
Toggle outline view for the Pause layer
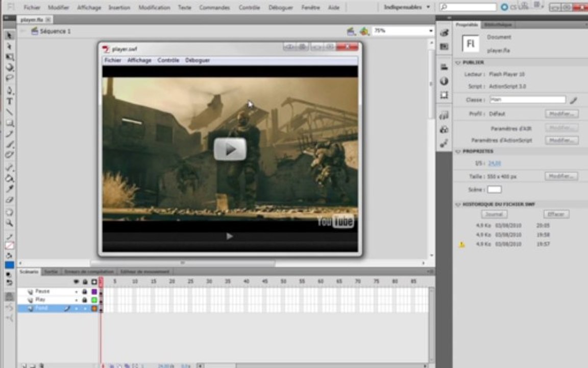point(94,291)
